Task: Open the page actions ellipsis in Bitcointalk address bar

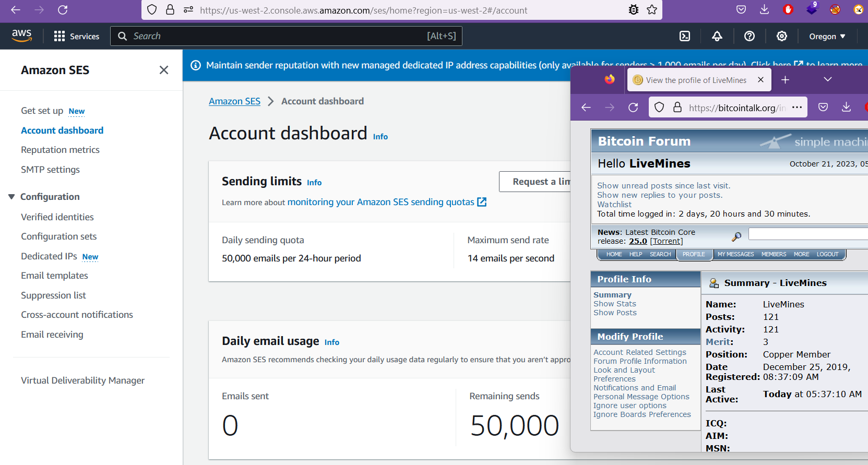Action: 797,108
